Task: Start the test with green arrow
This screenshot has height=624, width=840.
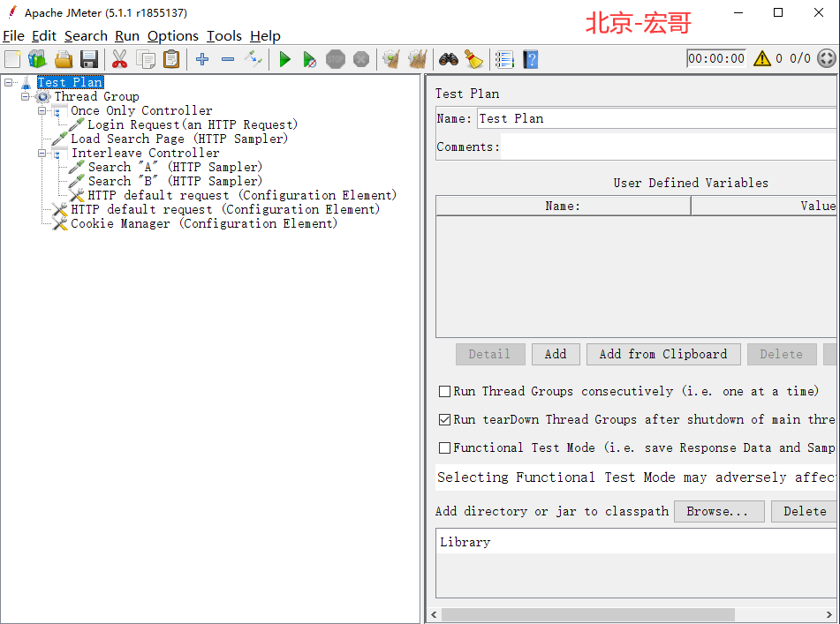Action: pos(284,59)
